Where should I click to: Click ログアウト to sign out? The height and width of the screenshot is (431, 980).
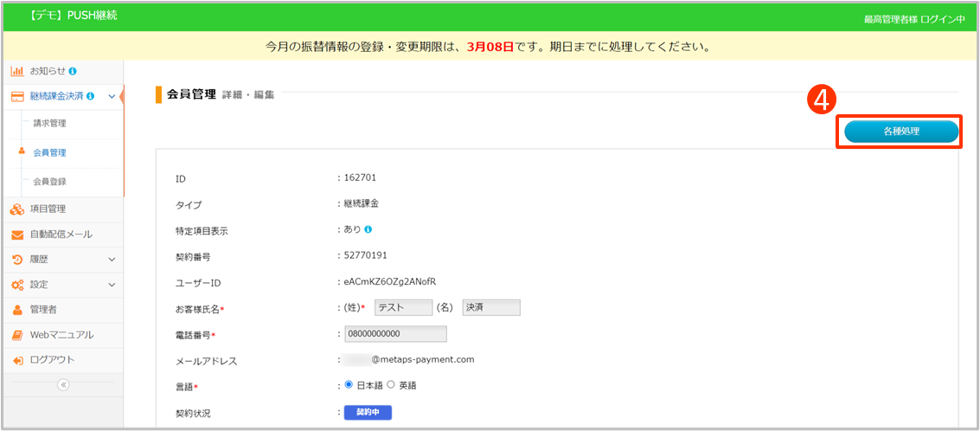(52, 360)
